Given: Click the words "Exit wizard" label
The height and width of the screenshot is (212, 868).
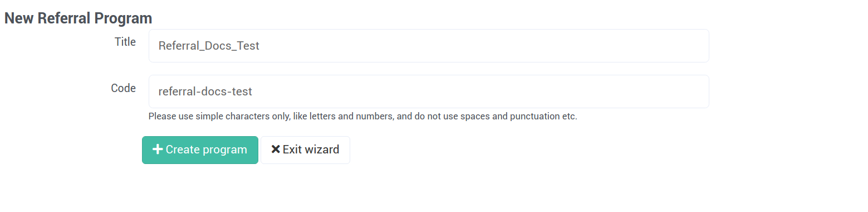Looking at the screenshot, I should [311, 150].
